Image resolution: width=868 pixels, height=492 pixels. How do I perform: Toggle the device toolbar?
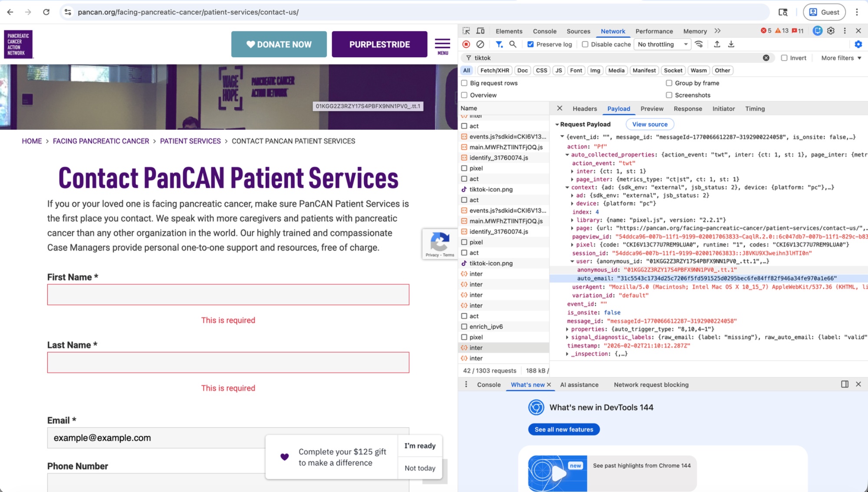click(480, 31)
